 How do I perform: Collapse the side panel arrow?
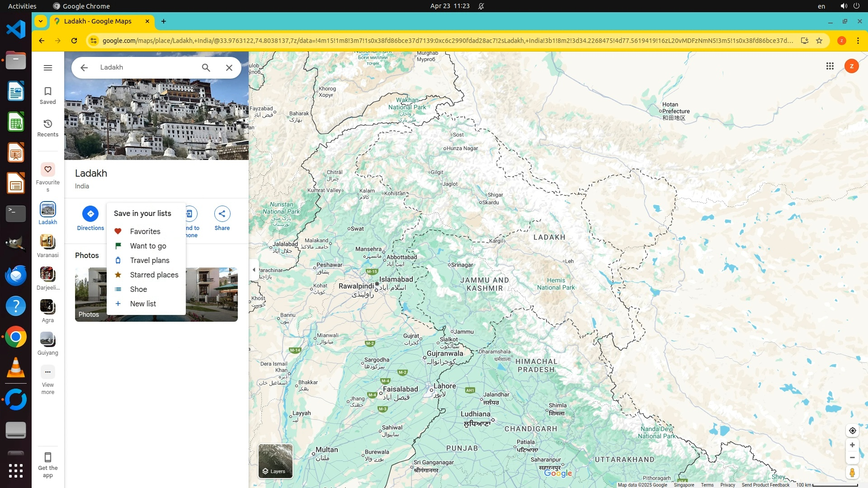tap(254, 270)
